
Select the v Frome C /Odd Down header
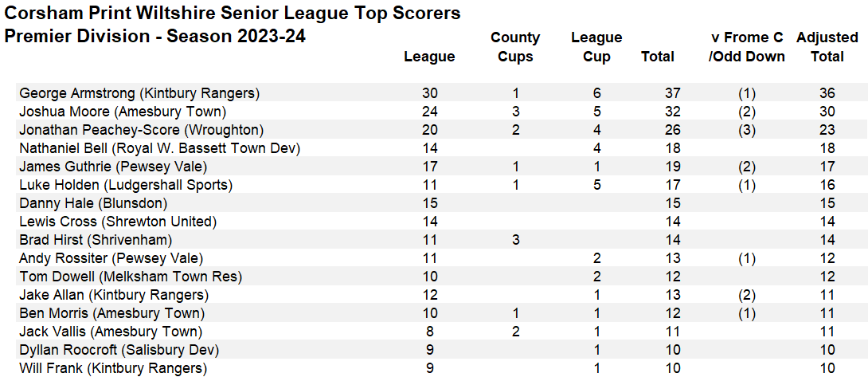[747, 47]
